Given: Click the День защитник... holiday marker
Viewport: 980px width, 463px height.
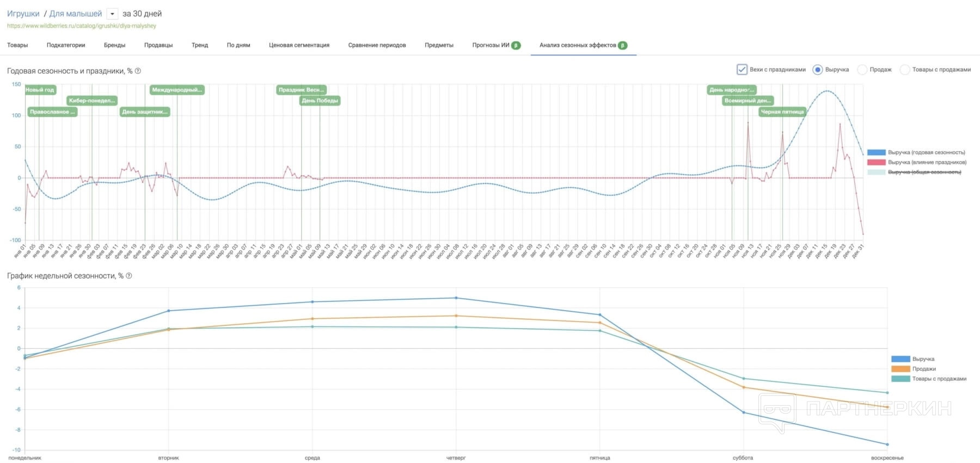Looking at the screenshot, I should coord(145,112).
